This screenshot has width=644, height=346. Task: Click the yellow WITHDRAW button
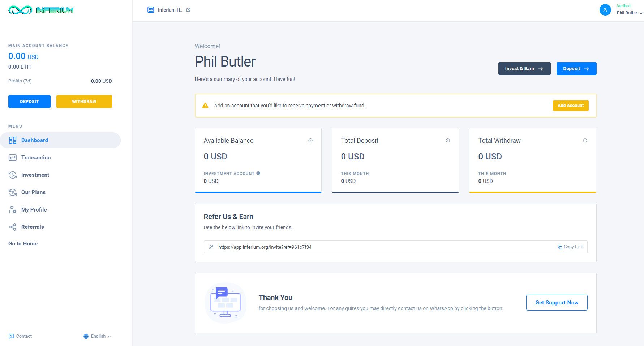click(x=84, y=102)
